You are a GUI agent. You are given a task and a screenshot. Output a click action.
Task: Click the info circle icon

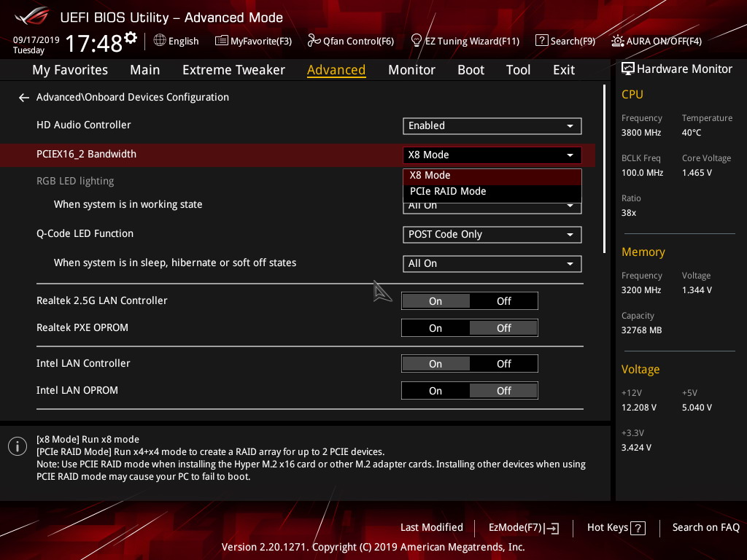click(x=18, y=446)
